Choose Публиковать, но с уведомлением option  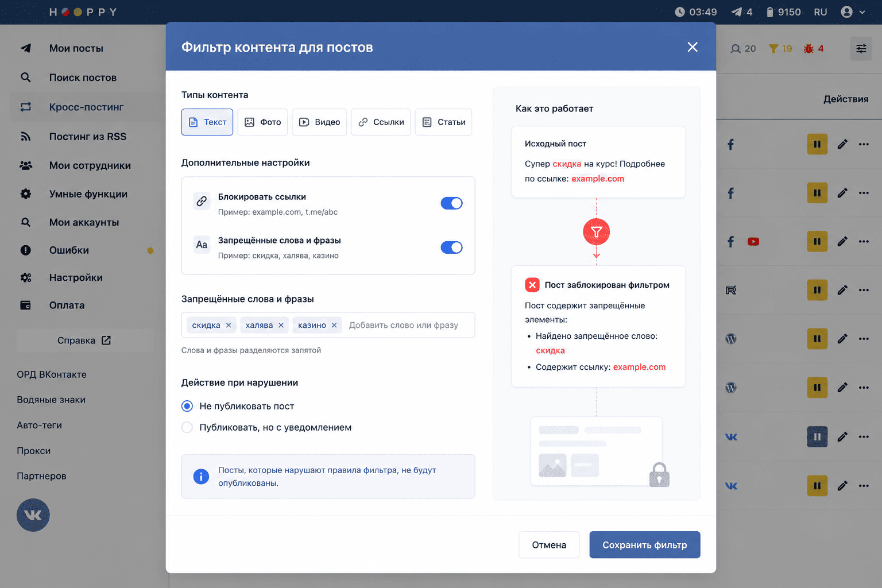(187, 427)
